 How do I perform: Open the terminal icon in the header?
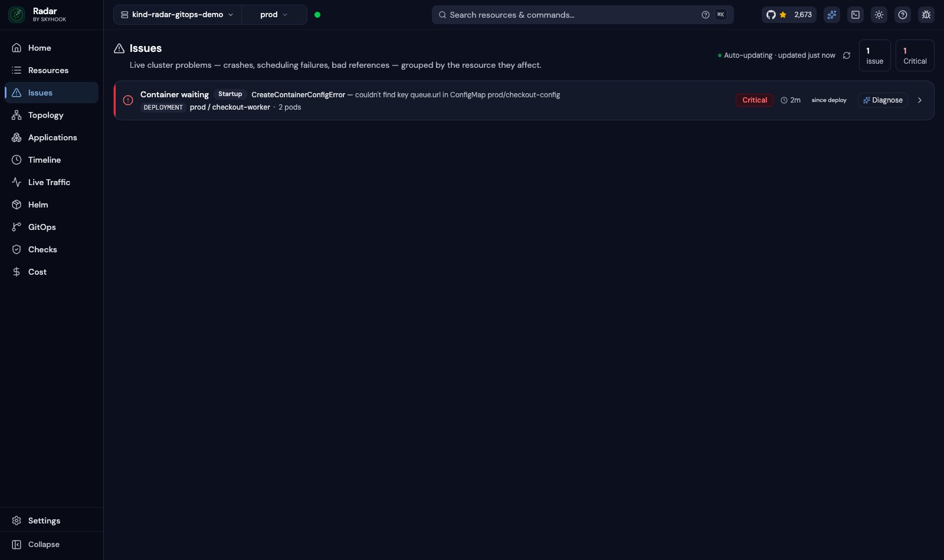[x=855, y=15]
